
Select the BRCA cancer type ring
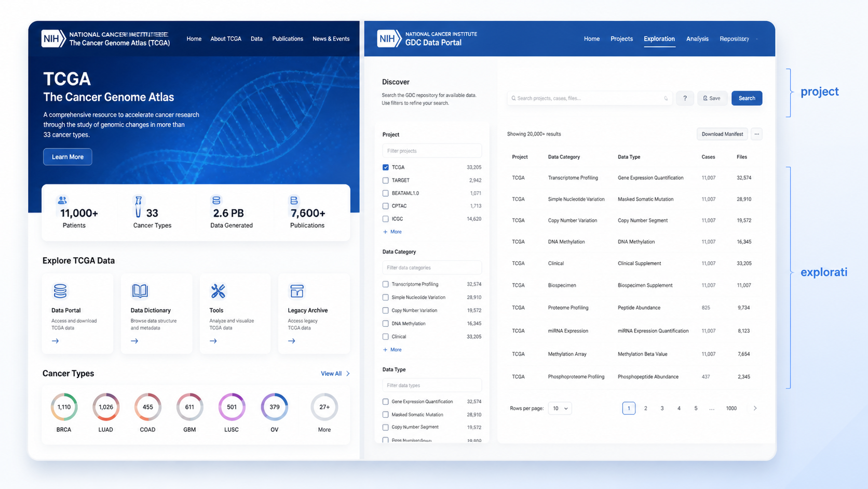[64, 407]
